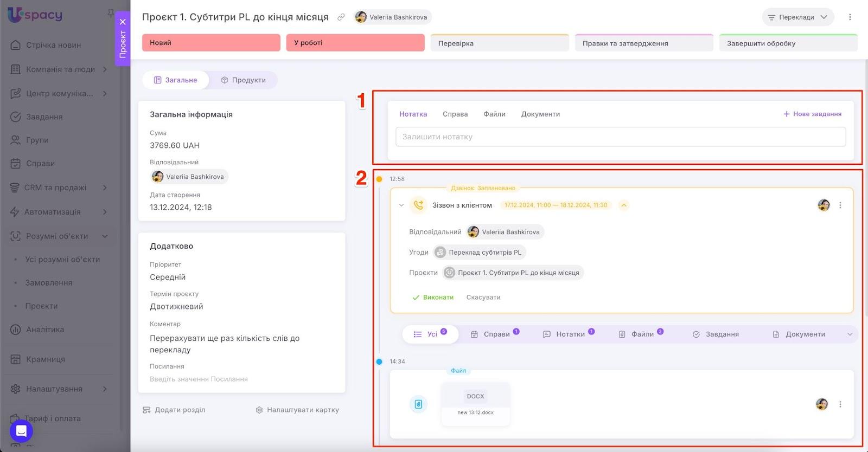Viewport: 868px width, 452px height.
Task: Select the Новий stage
Action: coord(211,43)
